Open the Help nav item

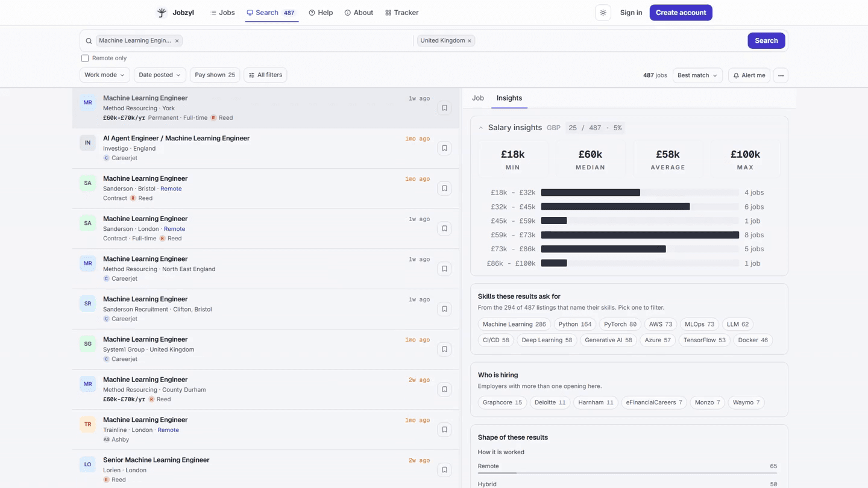pyautogui.click(x=321, y=13)
